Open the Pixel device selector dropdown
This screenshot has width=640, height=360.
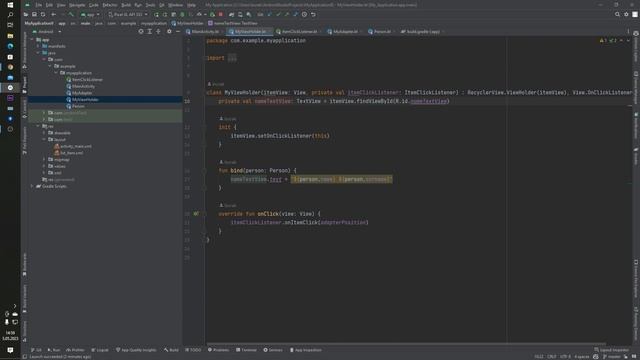point(128,14)
